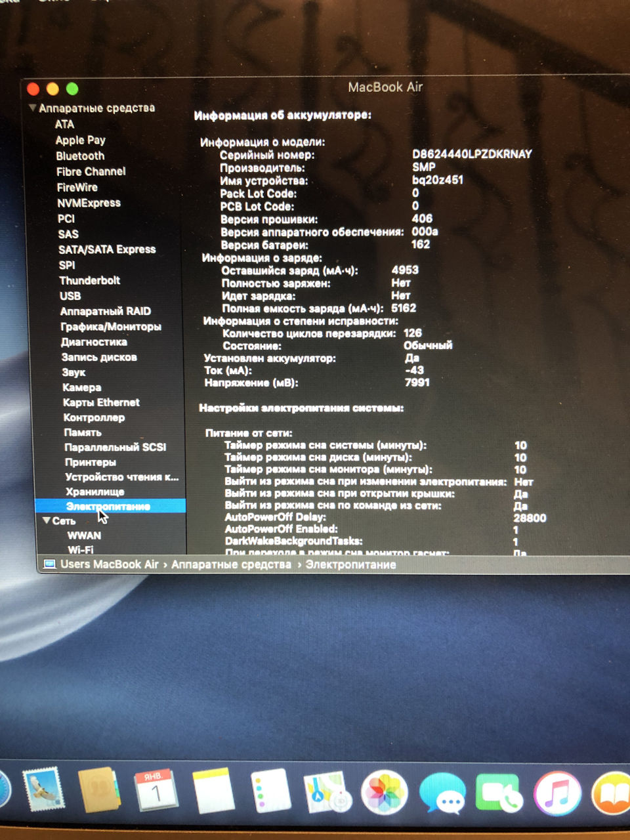Select SAS in the sidebar
630x840 pixels.
coord(68,234)
